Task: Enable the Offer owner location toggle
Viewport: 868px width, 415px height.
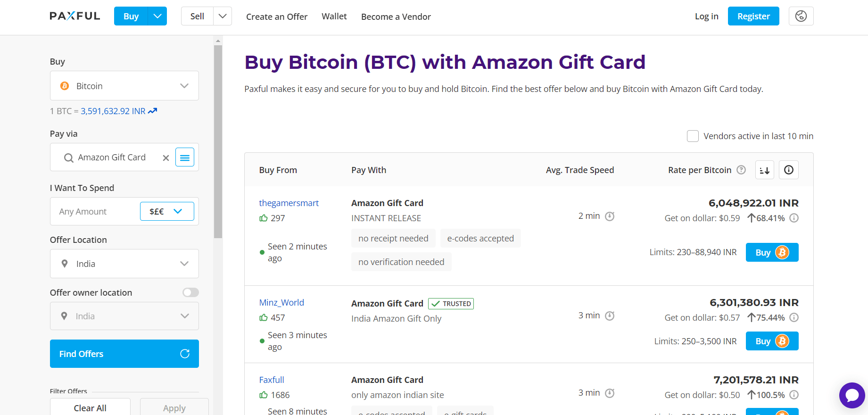Action: 190,292
